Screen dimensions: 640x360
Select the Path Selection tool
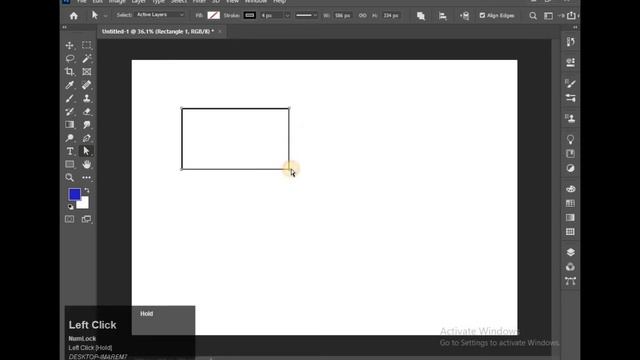pos(87,151)
